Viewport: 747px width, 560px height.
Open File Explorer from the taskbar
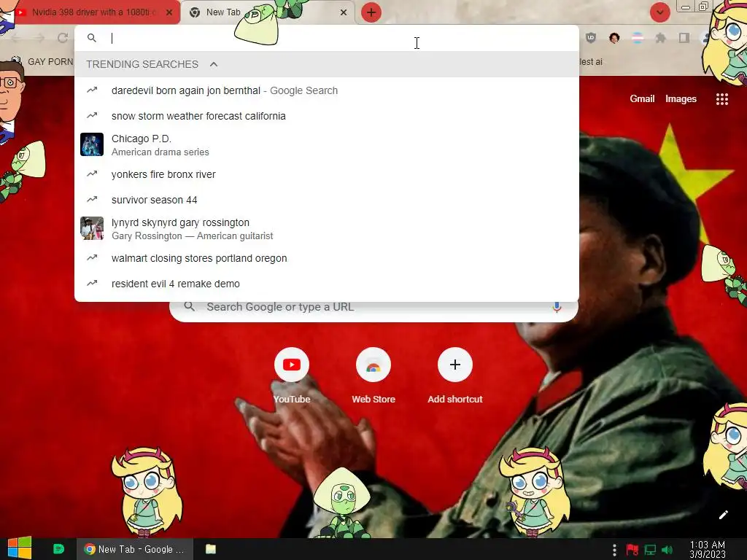tap(211, 549)
